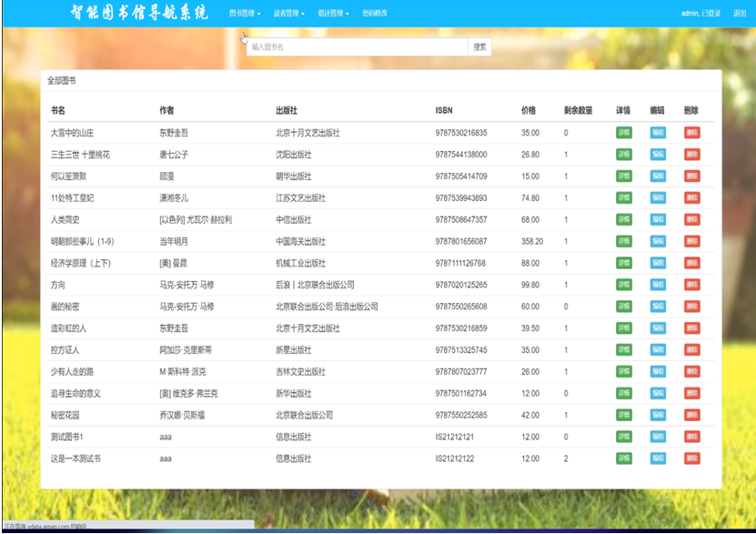View 详情 of 人类简史
Viewport: 756px width, 534px height.
[622, 220]
